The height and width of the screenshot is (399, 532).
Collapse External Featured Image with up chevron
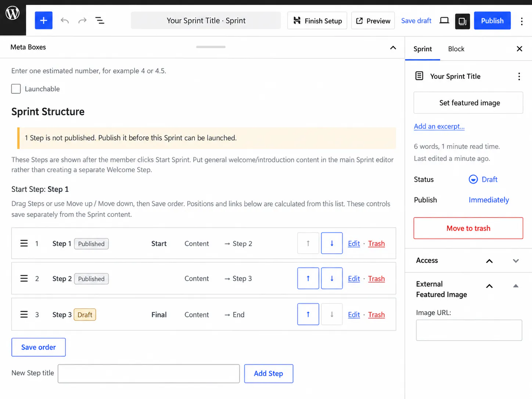pos(489,286)
